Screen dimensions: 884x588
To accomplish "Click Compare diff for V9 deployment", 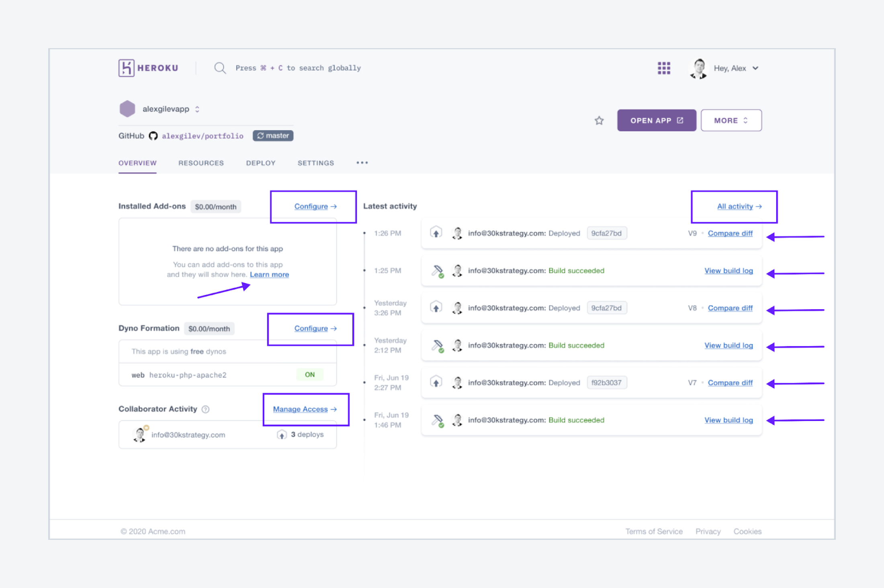I will [x=731, y=233].
